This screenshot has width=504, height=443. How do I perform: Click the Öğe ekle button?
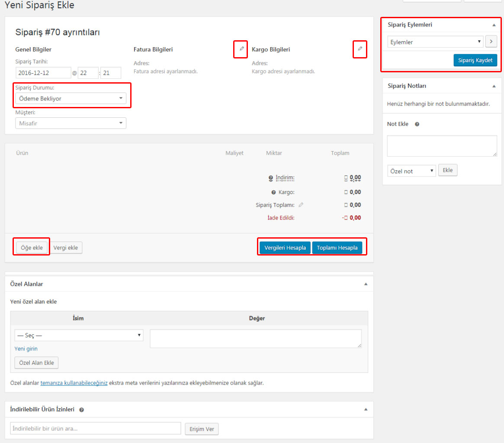[32, 247]
